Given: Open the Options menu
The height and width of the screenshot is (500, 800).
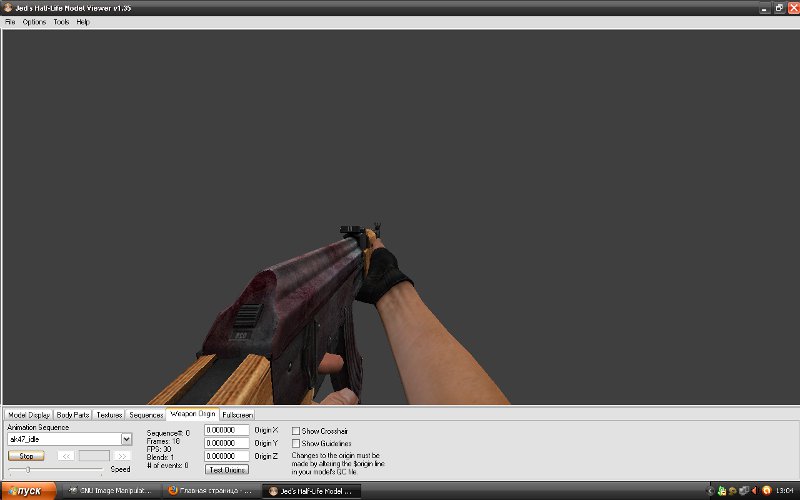Looking at the screenshot, I should coord(34,22).
